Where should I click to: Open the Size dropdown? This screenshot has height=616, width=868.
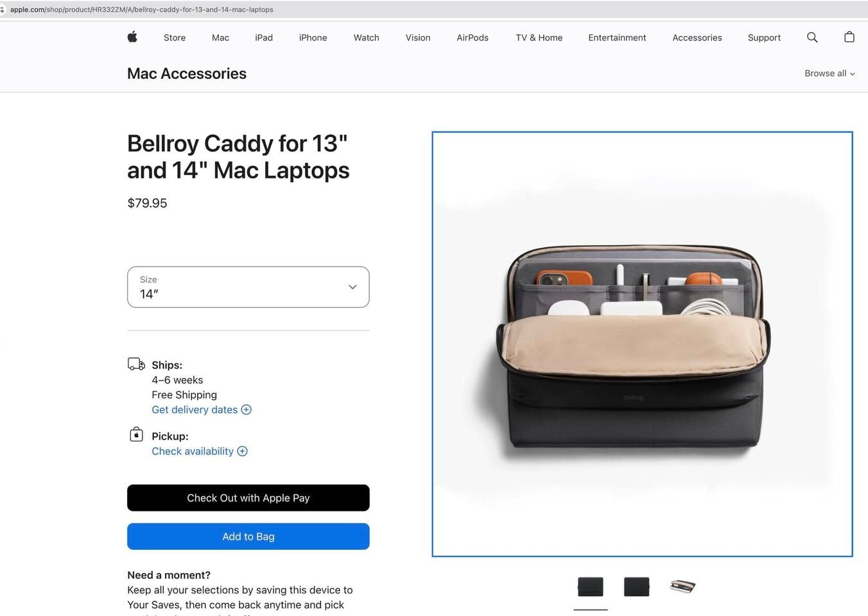(248, 287)
